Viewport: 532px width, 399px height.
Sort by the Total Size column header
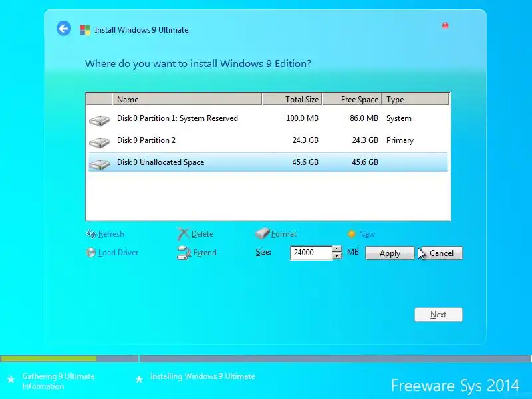point(292,99)
